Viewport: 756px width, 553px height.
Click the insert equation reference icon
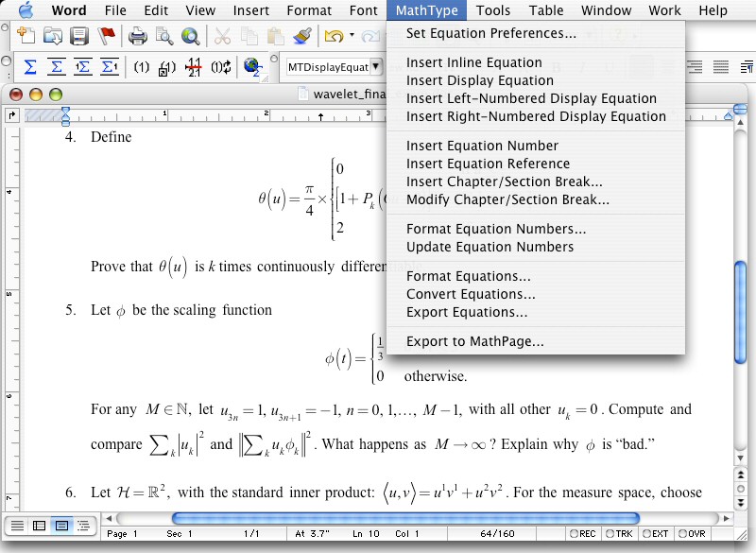click(167, 67)
